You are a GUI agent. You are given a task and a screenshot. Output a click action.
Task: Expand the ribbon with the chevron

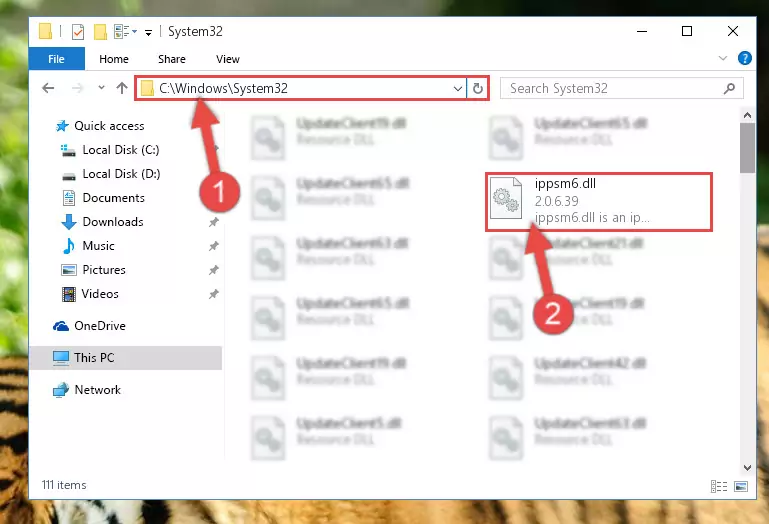[722, 58]
